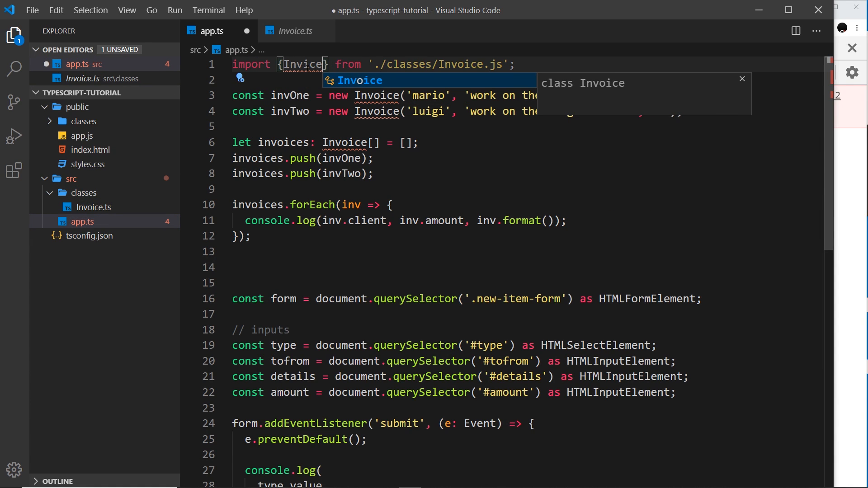Switch to the Invoice.ts editor tab
The height and width of the screenshot is (488, 868).
(x=296, y=31)
